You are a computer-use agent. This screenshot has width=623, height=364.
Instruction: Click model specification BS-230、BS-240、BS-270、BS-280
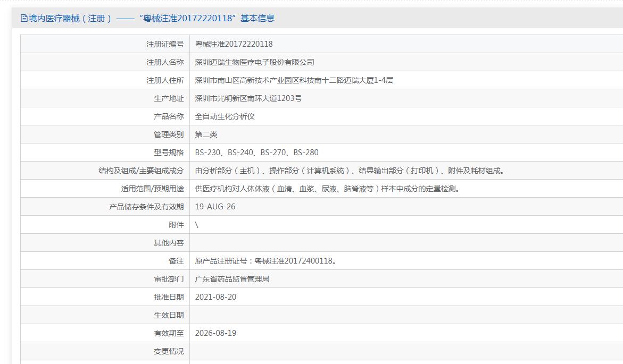(x=256, y=153)
